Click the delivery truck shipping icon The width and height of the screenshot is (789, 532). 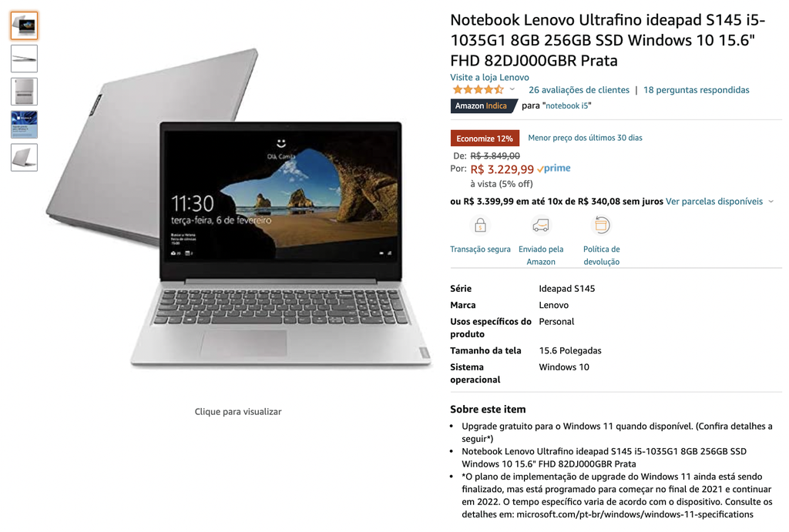point(541,226)
